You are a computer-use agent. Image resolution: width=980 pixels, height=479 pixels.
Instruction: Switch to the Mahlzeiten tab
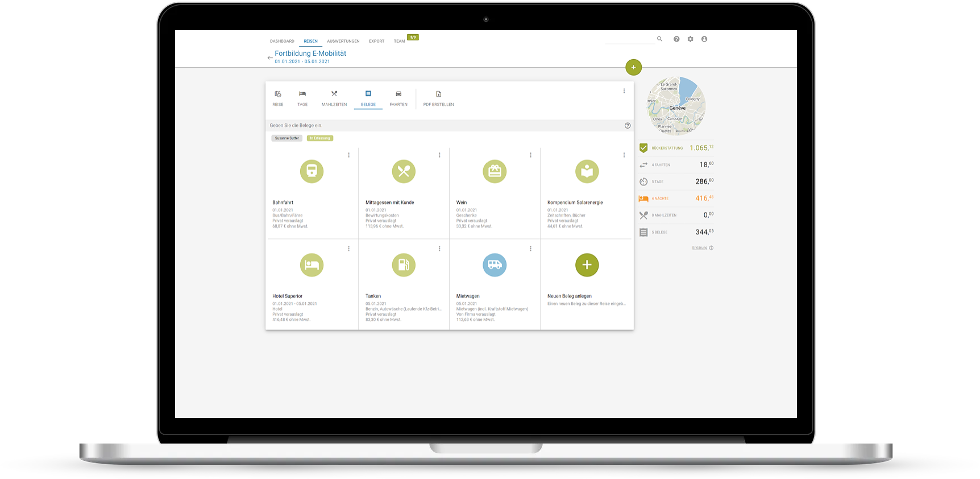[x=334, y=98]
